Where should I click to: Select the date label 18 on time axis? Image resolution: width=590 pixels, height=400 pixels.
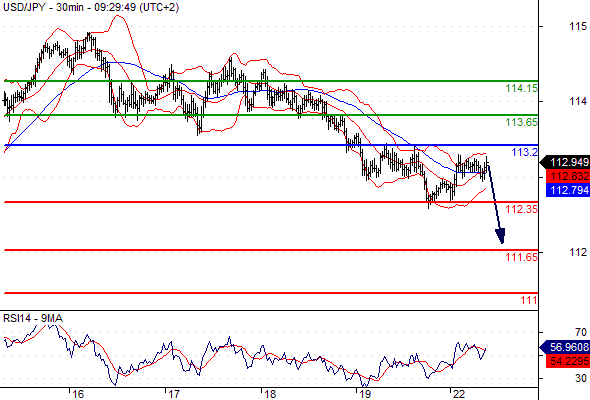[270, 394]
